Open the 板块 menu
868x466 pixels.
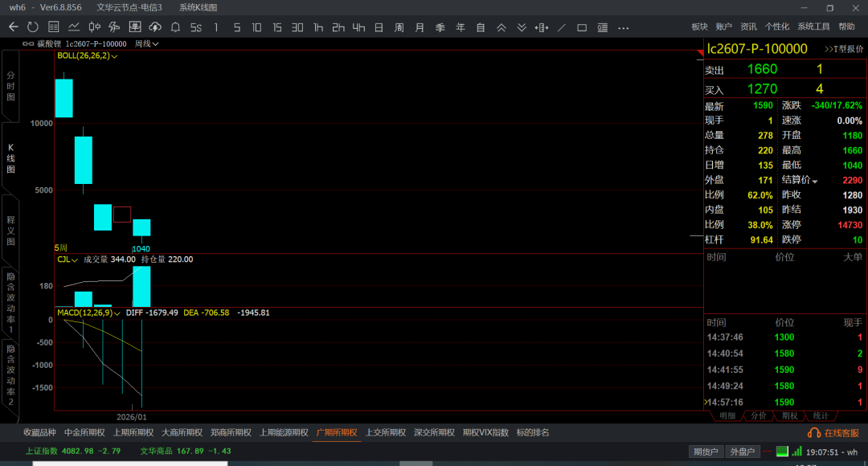pos(700,27)
